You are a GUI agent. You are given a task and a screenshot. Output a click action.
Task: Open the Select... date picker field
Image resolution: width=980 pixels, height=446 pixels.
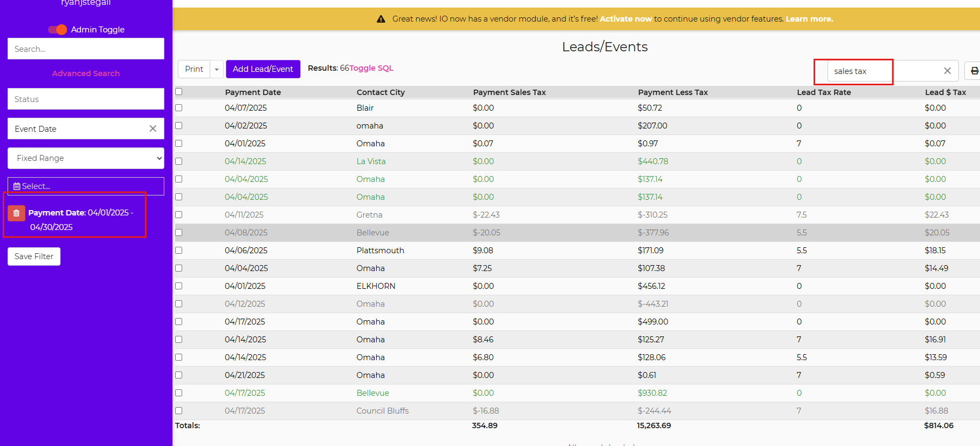(86, 186)
